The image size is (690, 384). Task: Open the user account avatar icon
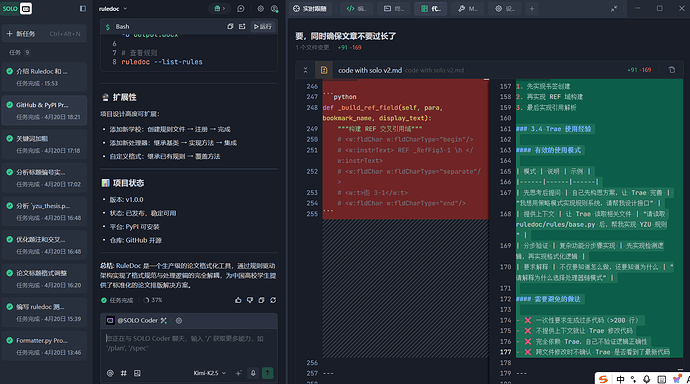[x=275, y=8]
